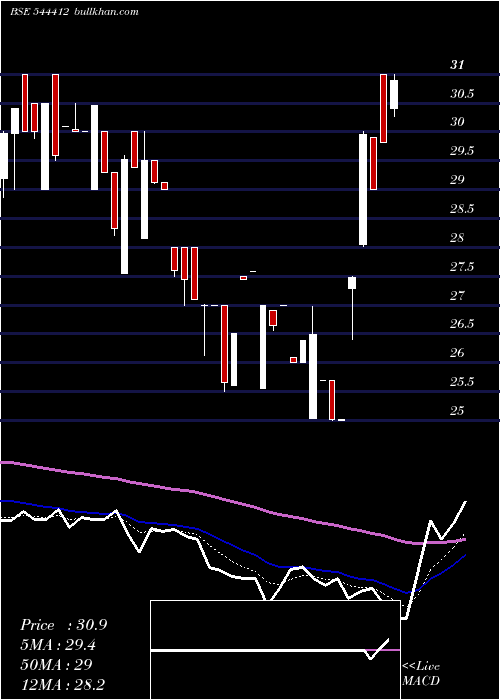Click the 12MA : 28.2 readout
Screen dimensions: 500x700
pos(62,684)
